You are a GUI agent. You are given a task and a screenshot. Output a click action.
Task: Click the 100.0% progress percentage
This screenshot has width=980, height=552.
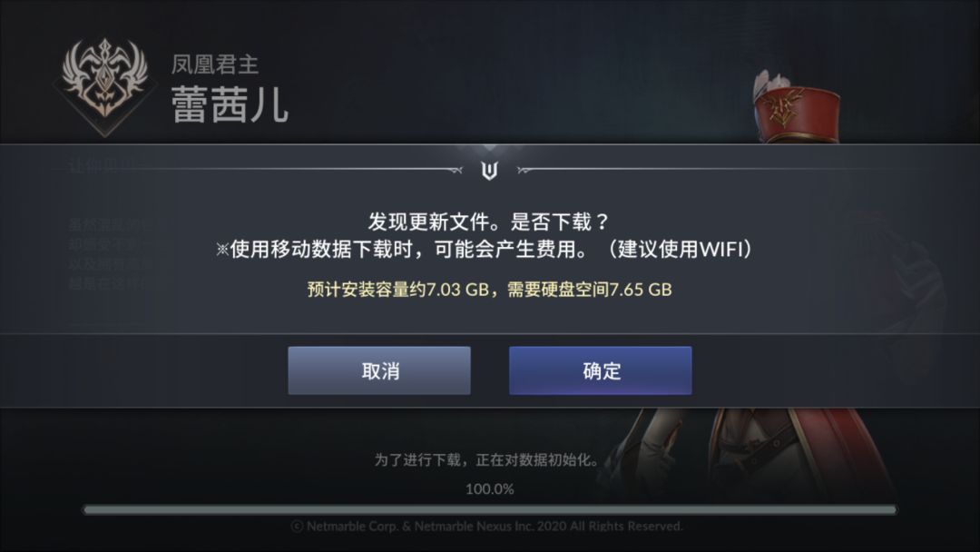coord(489,488)
